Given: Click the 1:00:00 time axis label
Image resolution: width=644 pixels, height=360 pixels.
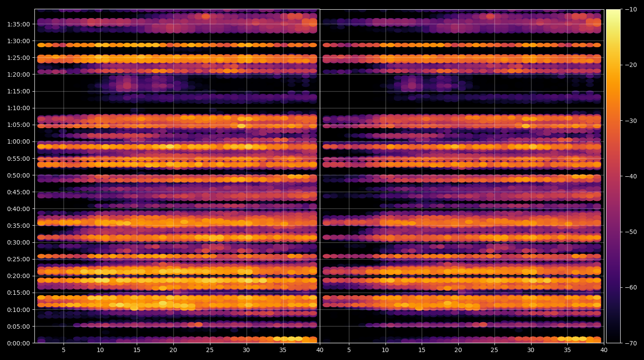Looking at the screenshot, I should (19, 141).
